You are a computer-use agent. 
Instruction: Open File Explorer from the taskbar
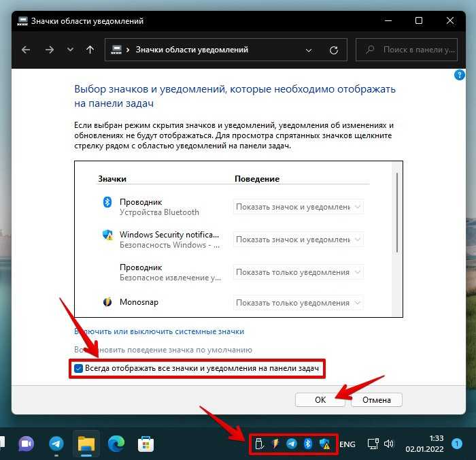click(86, 444)
